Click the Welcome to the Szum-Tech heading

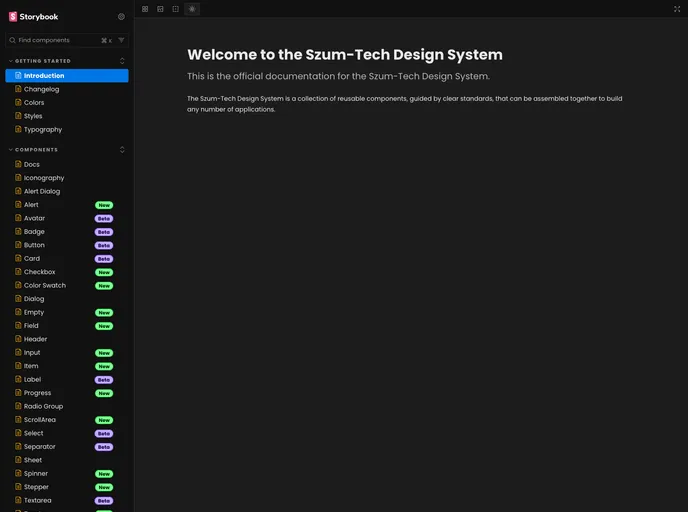(x=345, y=55)
